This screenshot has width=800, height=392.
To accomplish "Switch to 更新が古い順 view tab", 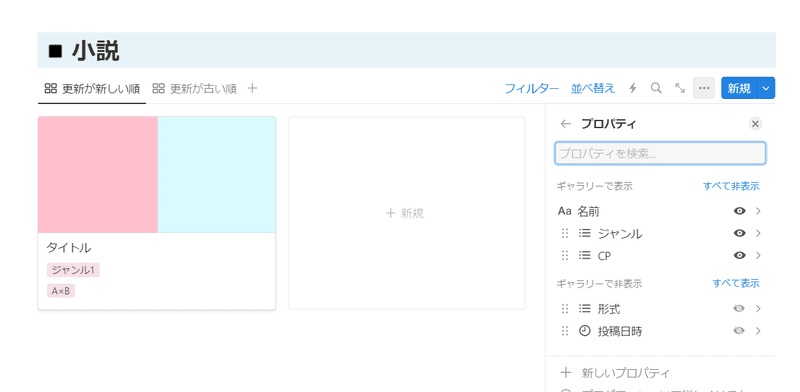I will (x=194, y=89).
